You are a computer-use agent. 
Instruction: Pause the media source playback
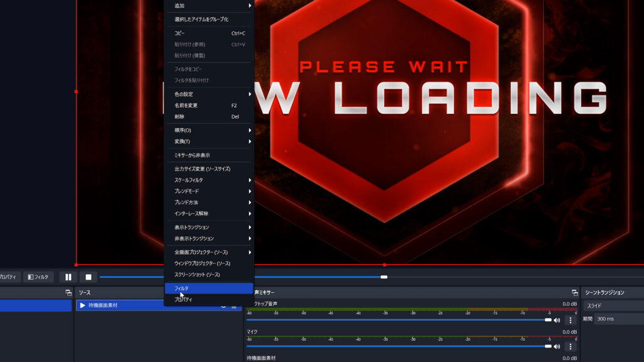68,277
